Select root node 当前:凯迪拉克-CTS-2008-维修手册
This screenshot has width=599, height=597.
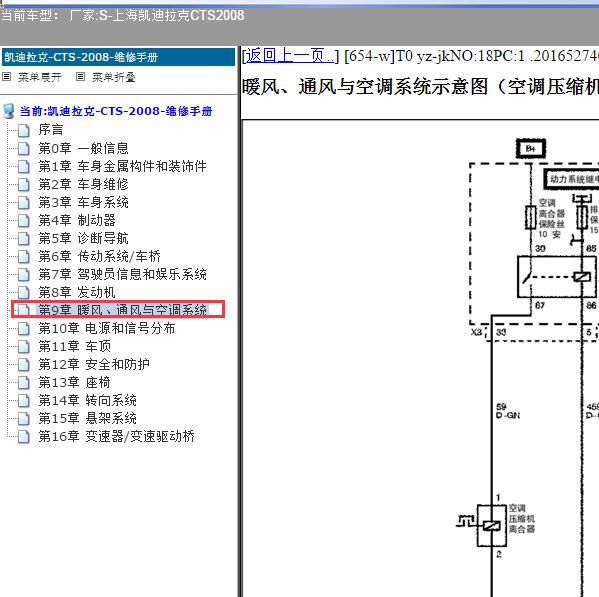pos(116,111)
